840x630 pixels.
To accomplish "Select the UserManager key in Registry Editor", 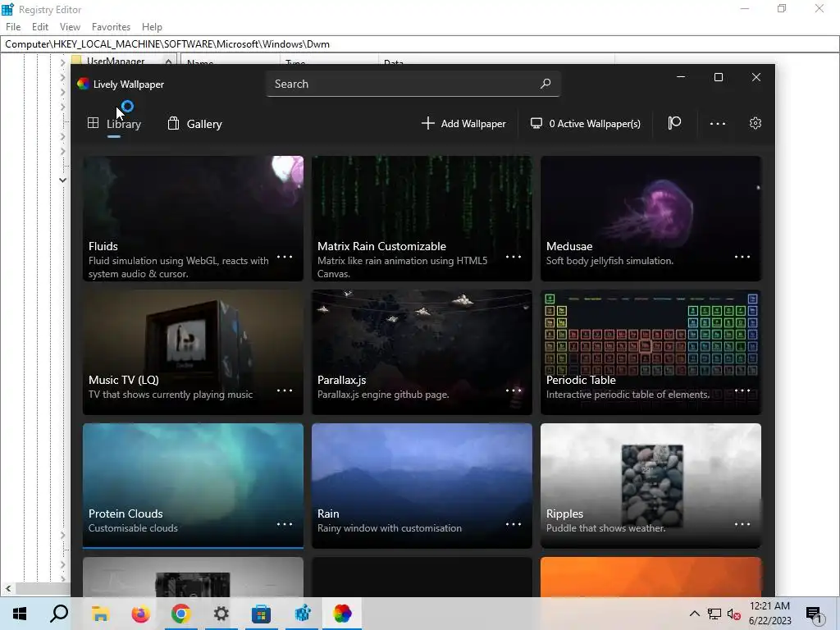I will coord(115,61).
